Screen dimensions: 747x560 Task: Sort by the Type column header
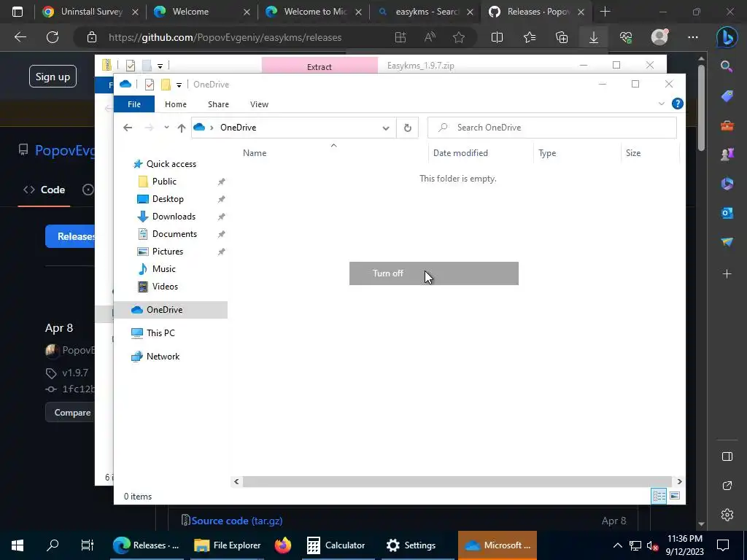coord(547,153)
